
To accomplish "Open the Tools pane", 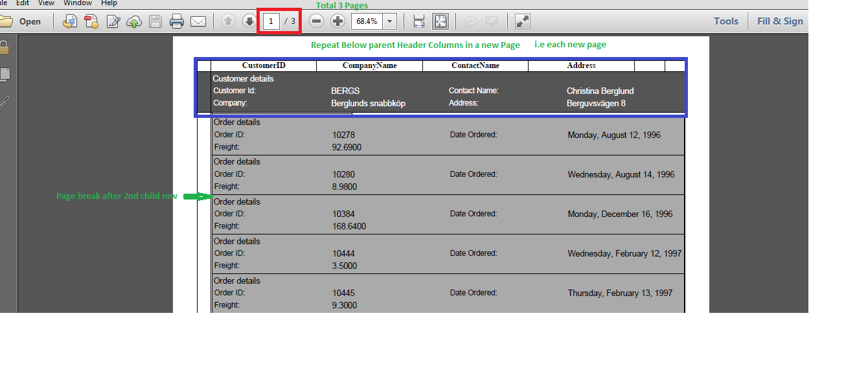I will pyautogui.click(x=726, y=21).
